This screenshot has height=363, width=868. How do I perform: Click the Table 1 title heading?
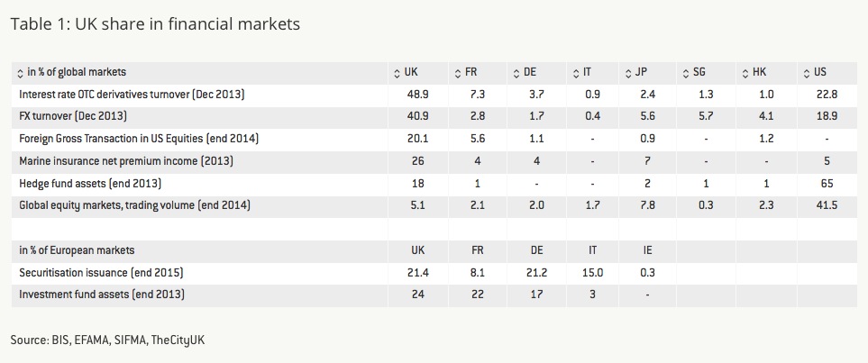pyautogui.click(x=155, y=24)
